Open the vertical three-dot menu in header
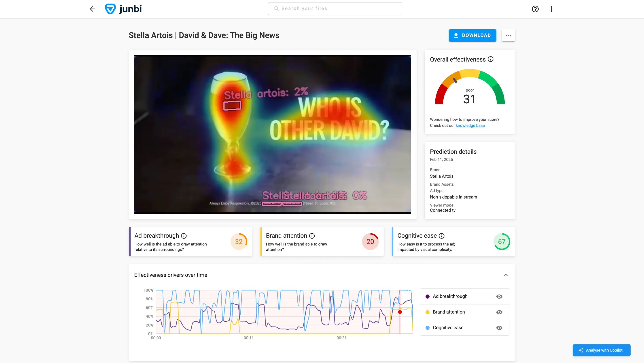The height and width of the screenshot is (363, 644). (x=551, y=9)
